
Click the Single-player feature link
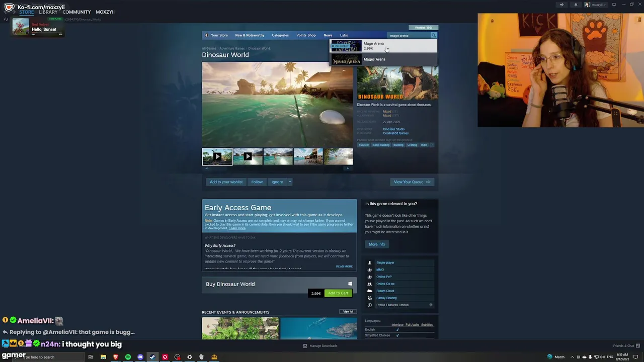click(x=385, y=262)
